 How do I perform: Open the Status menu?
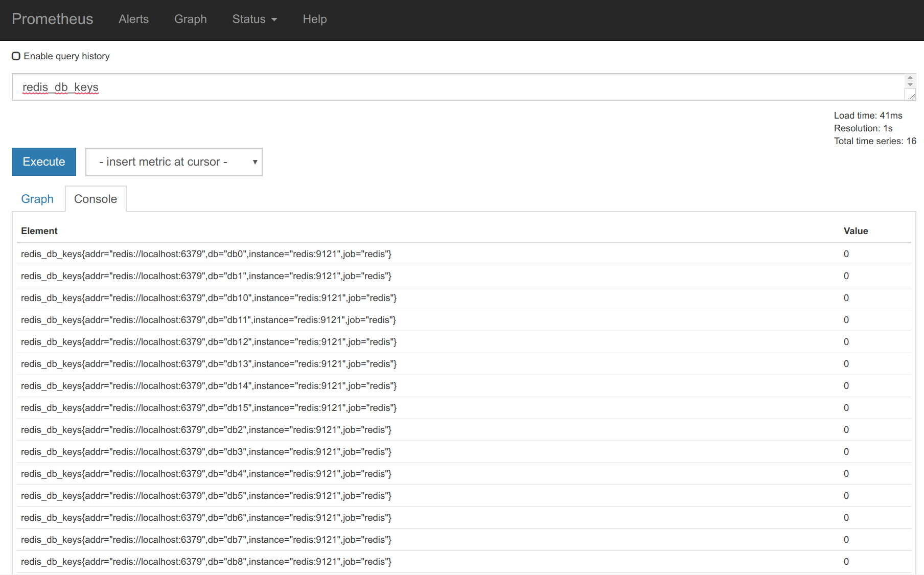(x=250, y=19)
